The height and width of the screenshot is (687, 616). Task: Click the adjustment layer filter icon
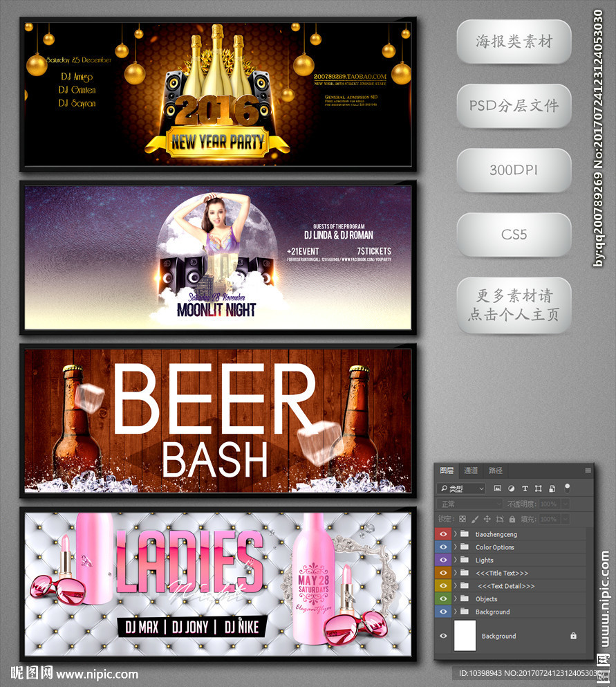pos(511,488)
